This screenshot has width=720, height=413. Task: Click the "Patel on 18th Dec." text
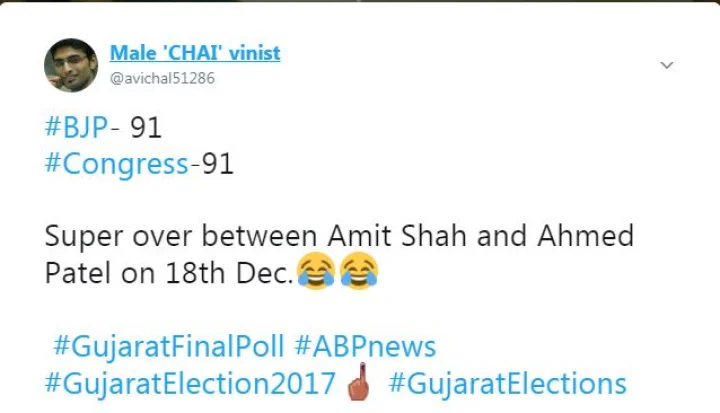(x=169, y=273)
